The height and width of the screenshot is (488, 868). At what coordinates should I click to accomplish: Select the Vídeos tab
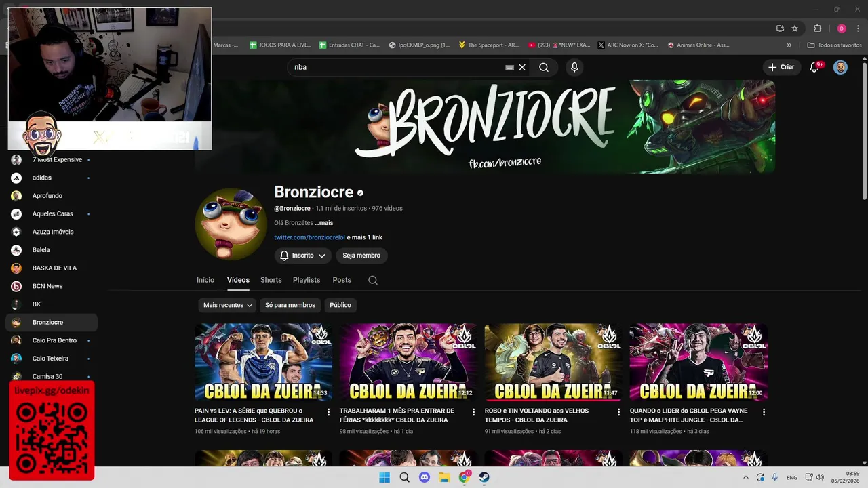(238, 280)
